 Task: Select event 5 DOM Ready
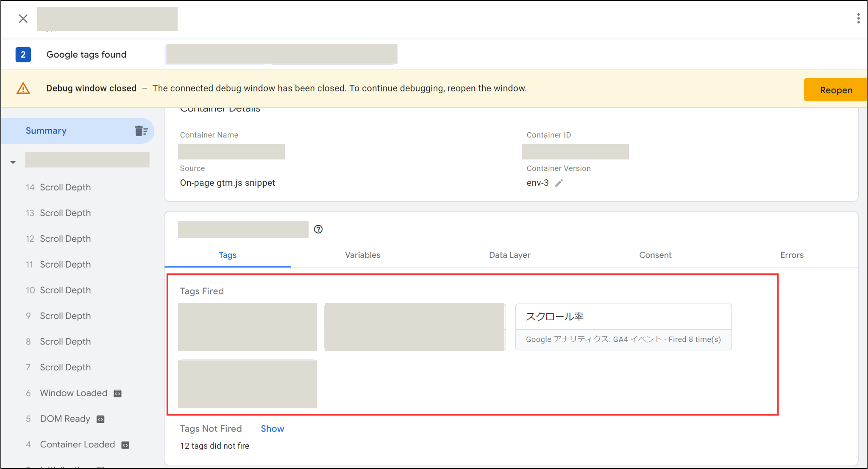pyautogui.click(x=58, y=419)
